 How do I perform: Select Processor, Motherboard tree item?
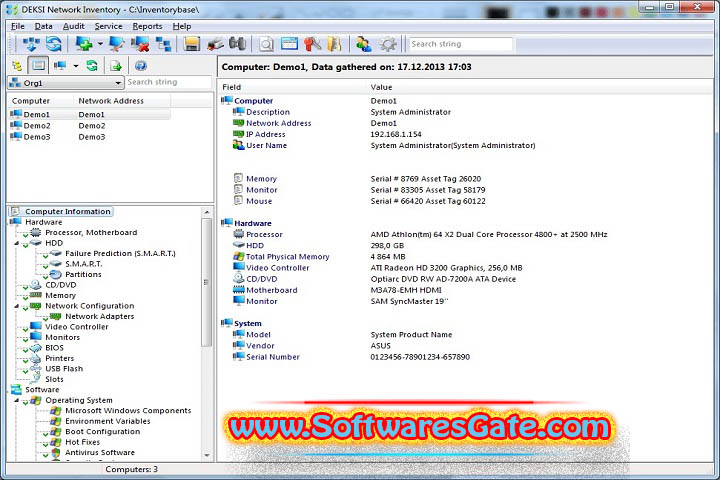91,232
